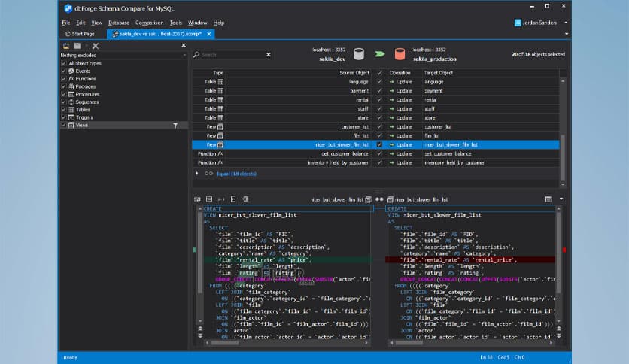The height and width of the screenshot is (364, 629).
Task: Open the diff pane options dropdown arrow
Action: [x=561, y=199]
